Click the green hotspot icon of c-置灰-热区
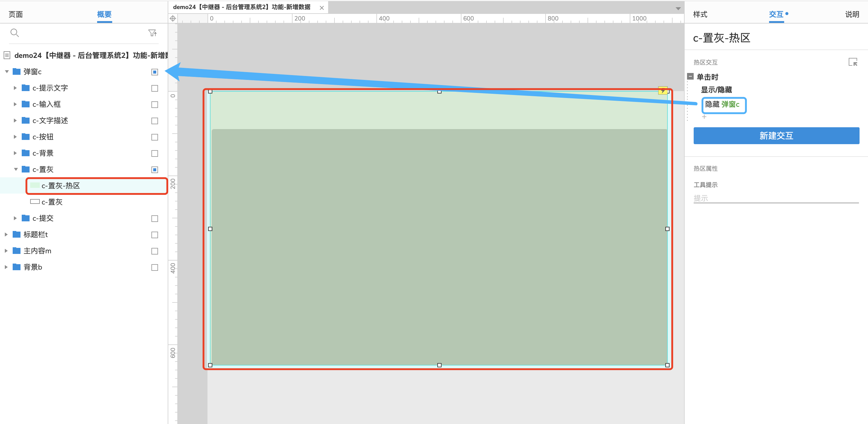Viewport: 868px width, 424px height. click(35, 185)
